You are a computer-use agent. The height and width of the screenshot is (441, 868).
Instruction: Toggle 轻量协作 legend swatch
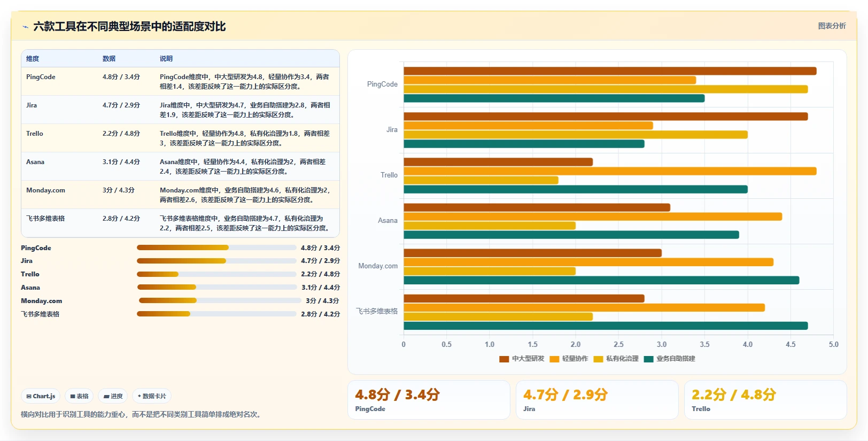tap(554, 359)
